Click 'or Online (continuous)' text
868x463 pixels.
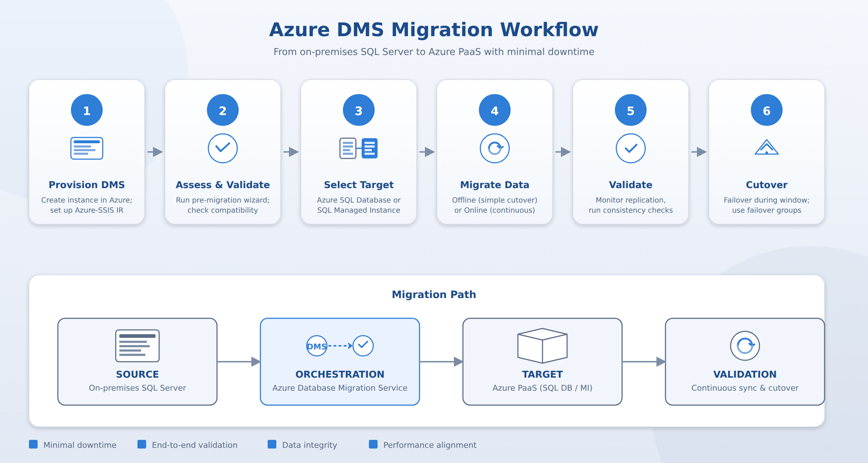click(x=495, y=210)
